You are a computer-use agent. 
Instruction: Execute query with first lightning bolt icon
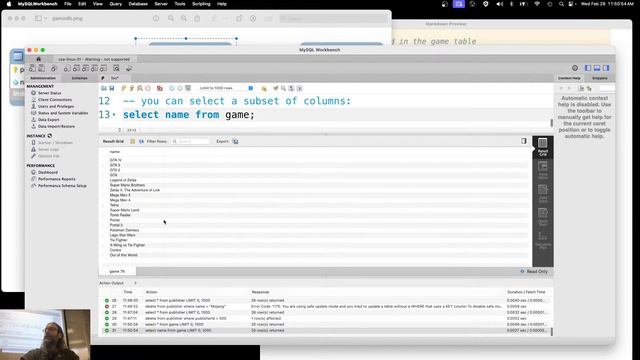[x=124, y=88]
